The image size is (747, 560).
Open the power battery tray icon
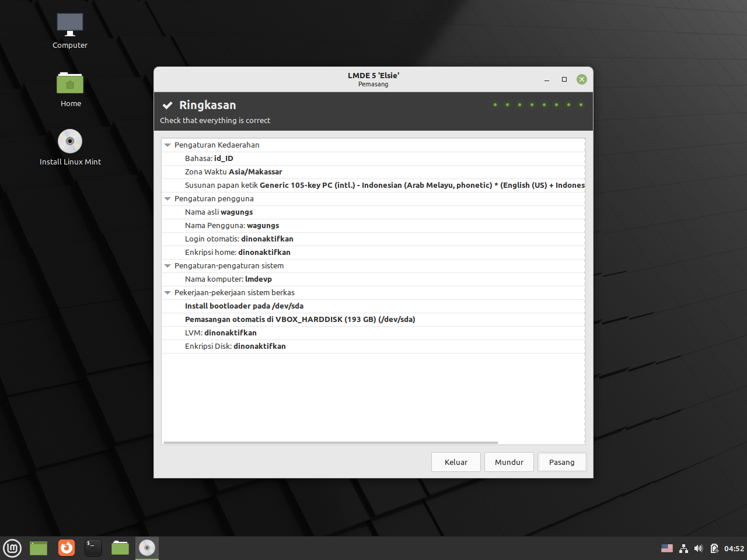point(714,548)
